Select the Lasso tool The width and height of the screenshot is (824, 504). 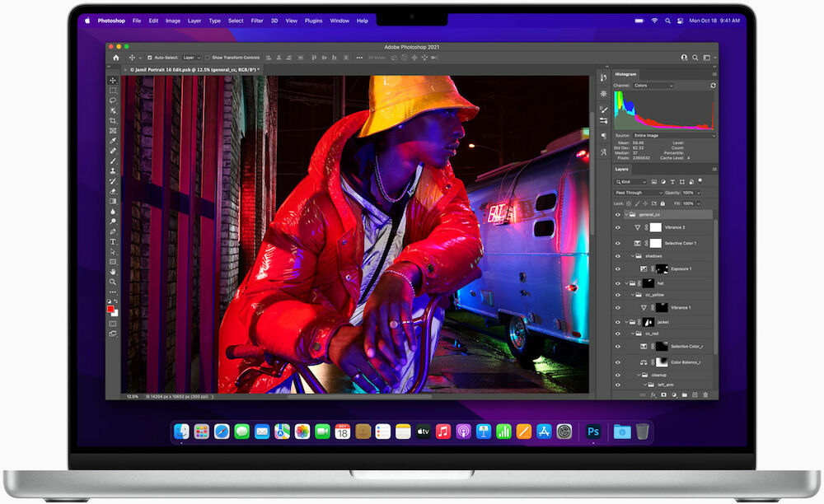click(112, 100)
